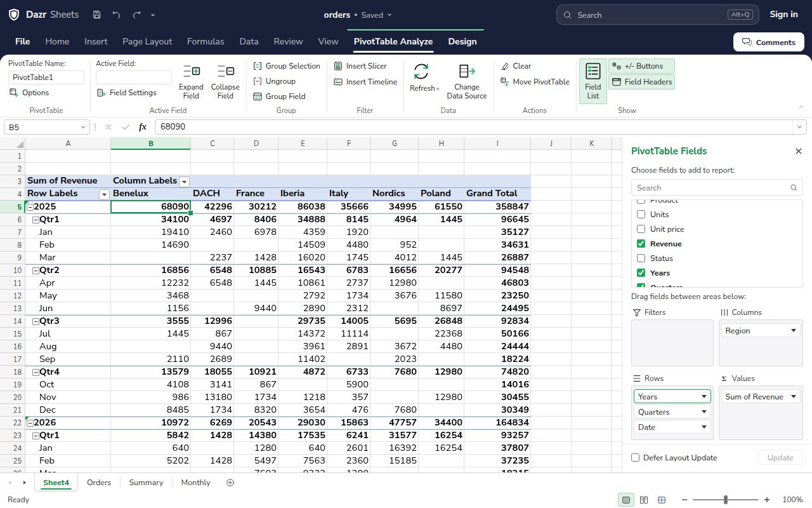
Task: Click Move PivotTable
Action: point(535,82)
